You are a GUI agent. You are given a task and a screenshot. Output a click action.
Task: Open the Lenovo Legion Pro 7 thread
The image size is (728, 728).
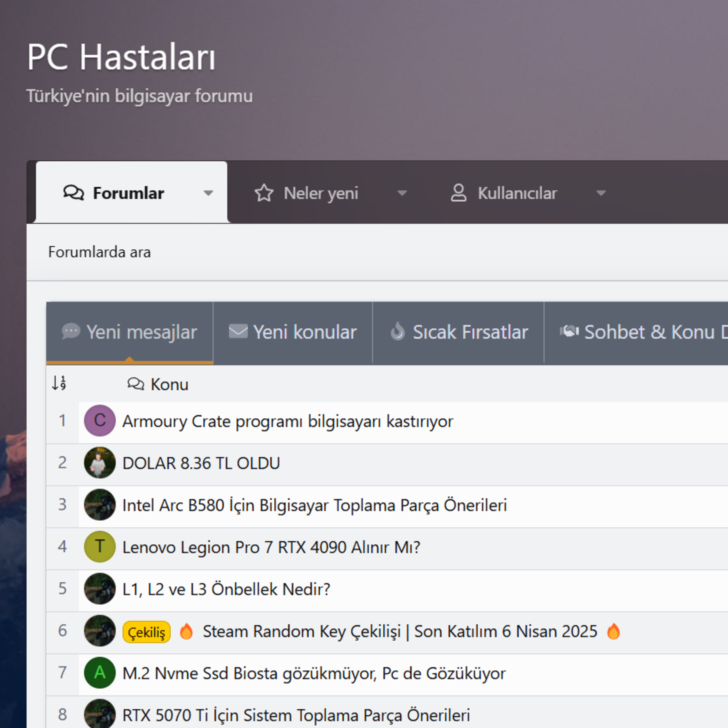click(x=271, y=547)
